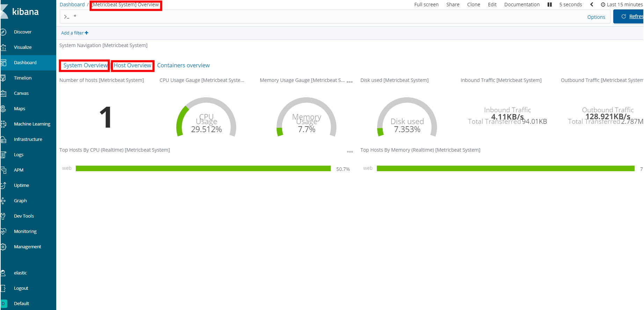644x310 pixels.
Task: Open Management gear icon
Action: pos(3,247)
